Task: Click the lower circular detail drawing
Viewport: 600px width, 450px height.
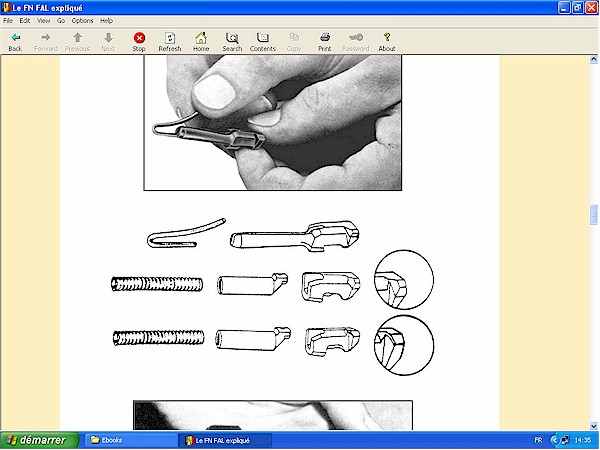Action: coord(404,345)
